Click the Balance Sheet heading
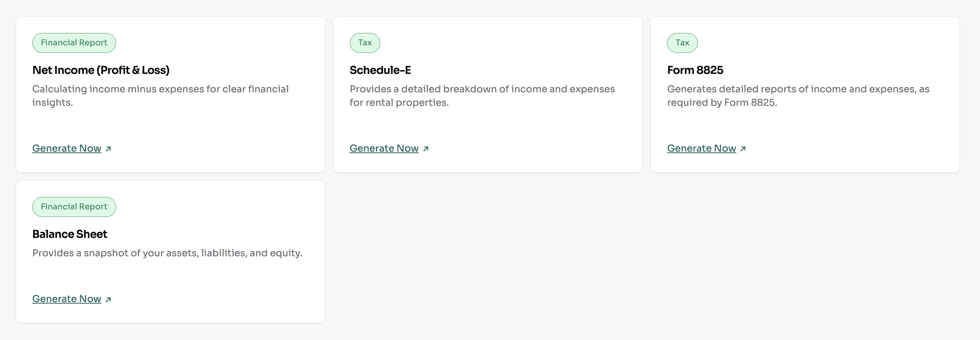The width and height of the screenshot is (980, 340). (x=70, y=234)
